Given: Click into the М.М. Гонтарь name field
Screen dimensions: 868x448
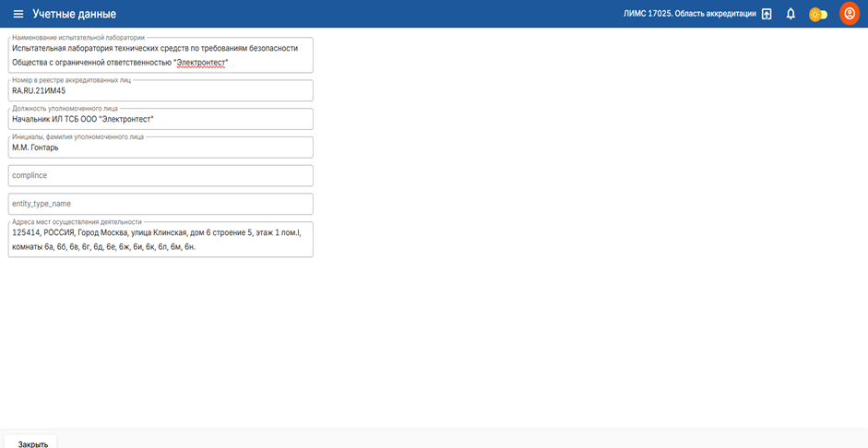Looking at the screenshot, I should (161, 147).
